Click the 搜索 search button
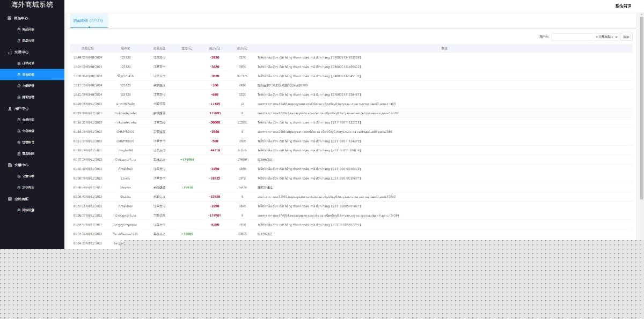 coord(626,37)
